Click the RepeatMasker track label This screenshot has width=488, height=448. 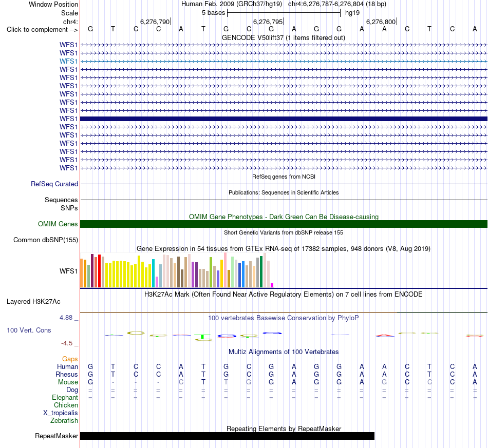point(57,436)
